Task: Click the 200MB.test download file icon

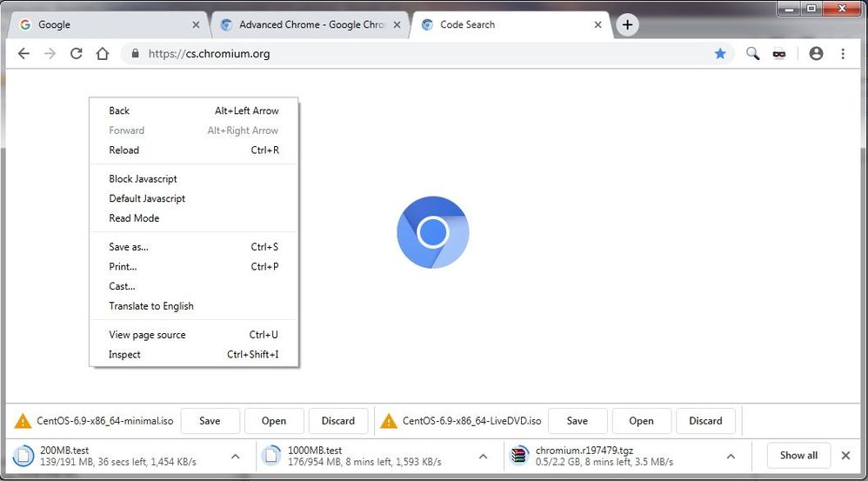Action: pos(23,456)
